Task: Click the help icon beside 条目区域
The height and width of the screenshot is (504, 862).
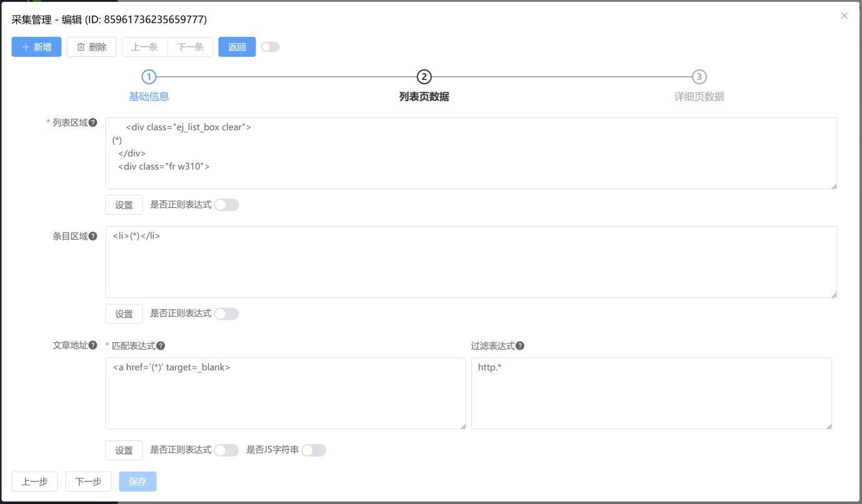Action: 93,236
